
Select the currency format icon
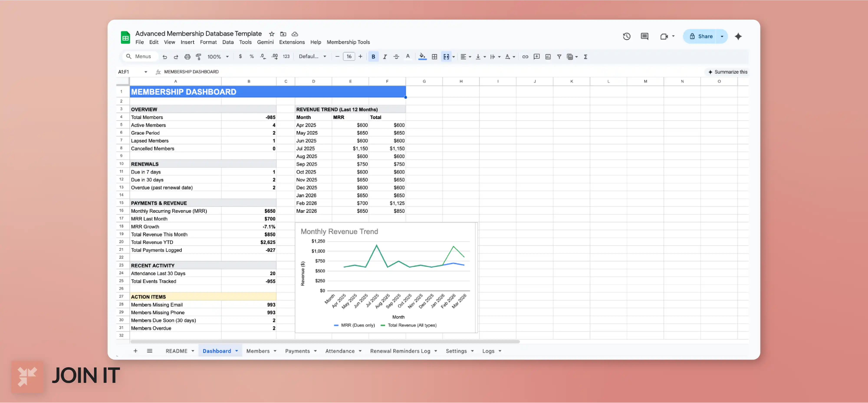(x=240, y=57)
